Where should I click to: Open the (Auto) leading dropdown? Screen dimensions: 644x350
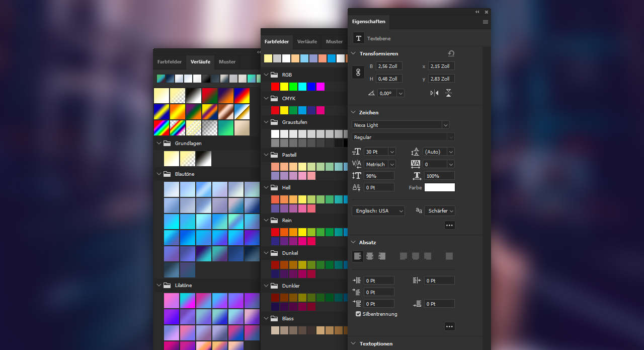(x=451, y=152)
